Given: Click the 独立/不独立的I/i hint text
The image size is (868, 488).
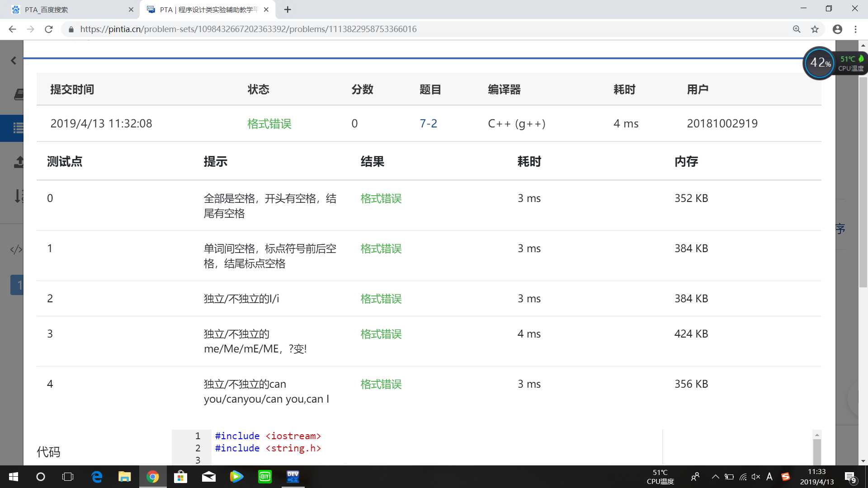Looking at the screenshot, I should pos(241,299).
